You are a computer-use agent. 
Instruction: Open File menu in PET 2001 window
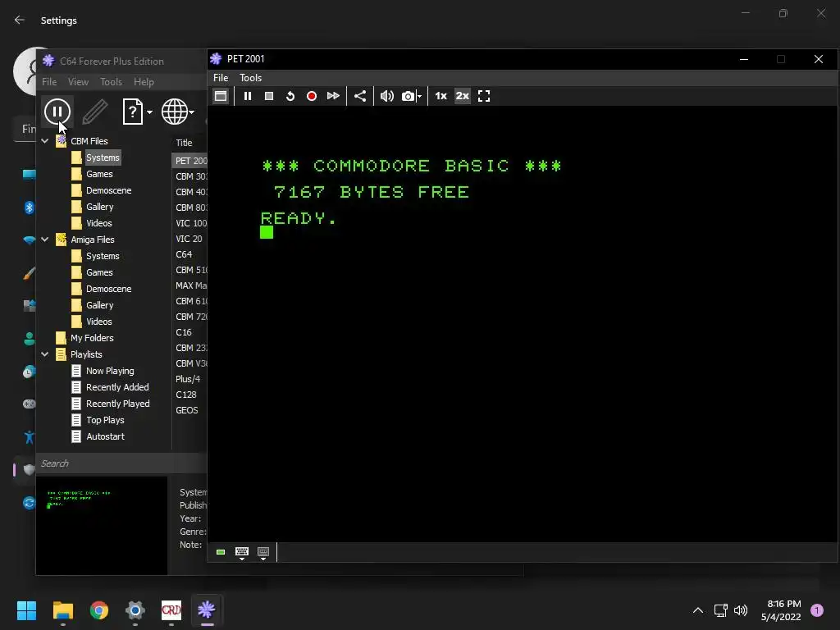tap(221, 78)
